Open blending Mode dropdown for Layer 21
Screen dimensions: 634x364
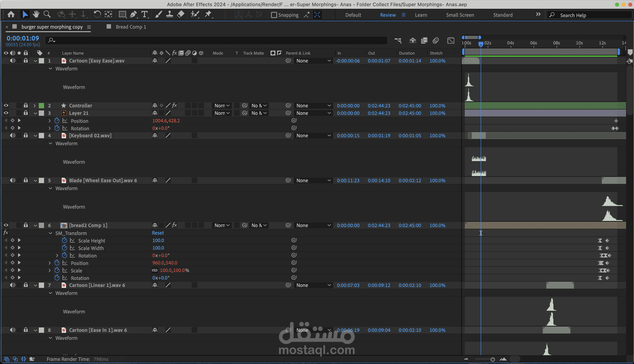[x=222, y=113]
